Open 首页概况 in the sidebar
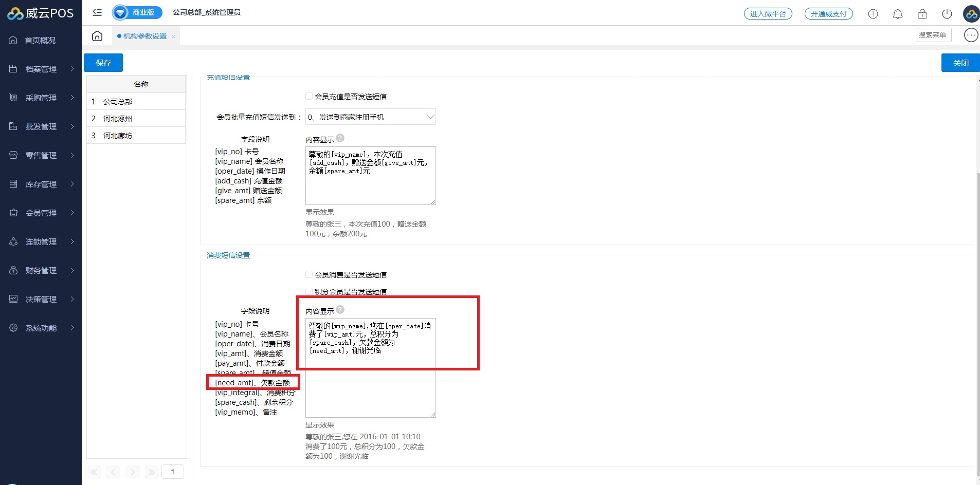This screenshot has height=485, width=980. coord(40,40)
